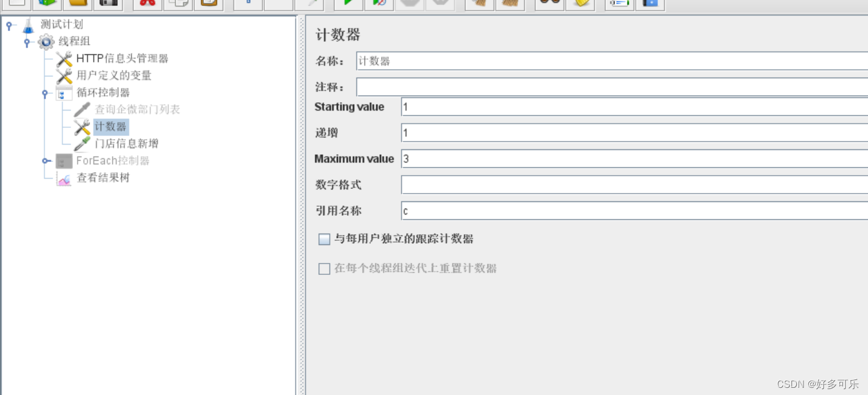Image resolution: width=868 pixels, height=395 pixels.
Task: Click the 名称 input field
Action: point(612,61)
